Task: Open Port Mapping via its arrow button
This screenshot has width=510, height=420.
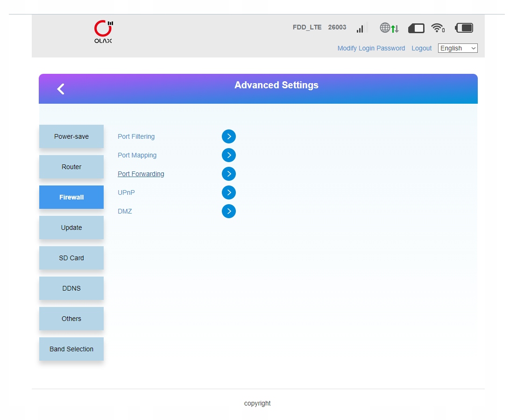Action: point(229,155)
